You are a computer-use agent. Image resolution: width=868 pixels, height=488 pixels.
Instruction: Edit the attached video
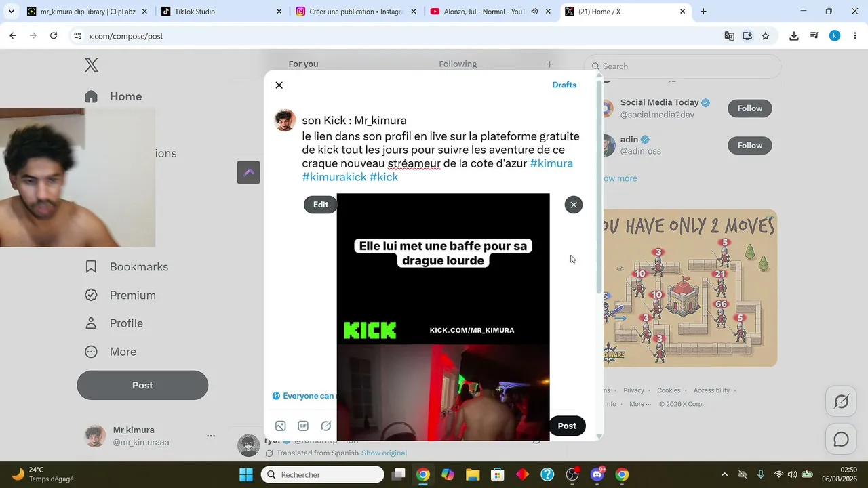[321, 205]
